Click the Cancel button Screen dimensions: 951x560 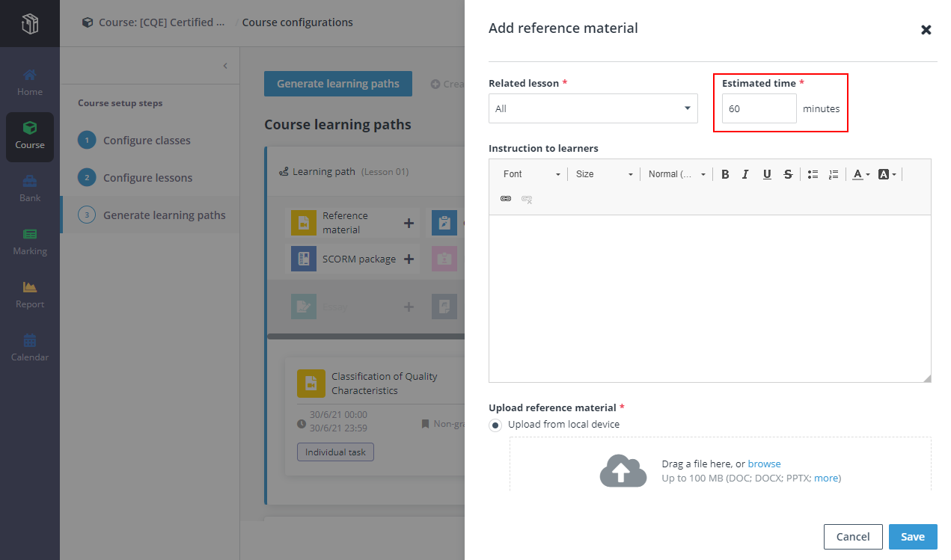tap(853, 537)
